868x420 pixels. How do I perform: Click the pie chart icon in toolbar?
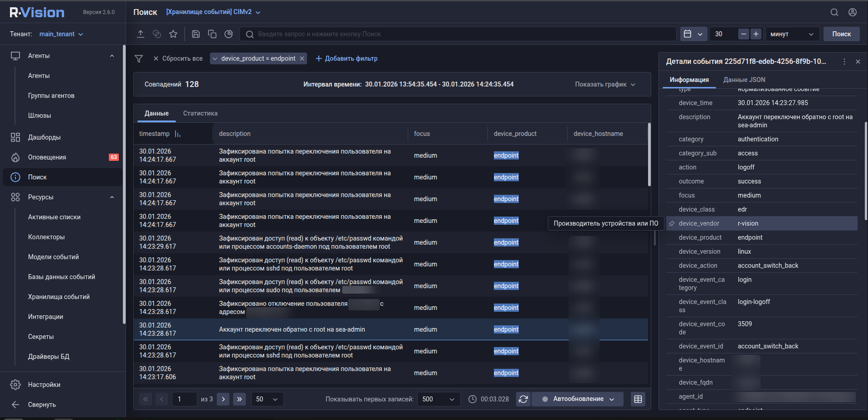[229, 34]
